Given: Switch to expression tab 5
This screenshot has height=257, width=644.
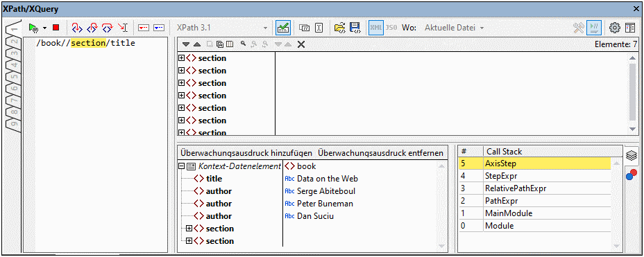Looking at the screenshot, I should (15, 77).
